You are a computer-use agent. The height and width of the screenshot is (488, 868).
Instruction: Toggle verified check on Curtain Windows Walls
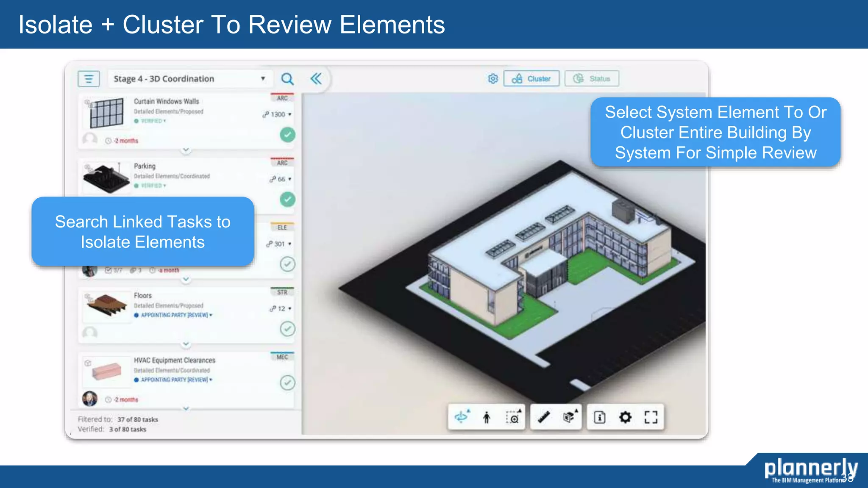[x=287, y=135]
